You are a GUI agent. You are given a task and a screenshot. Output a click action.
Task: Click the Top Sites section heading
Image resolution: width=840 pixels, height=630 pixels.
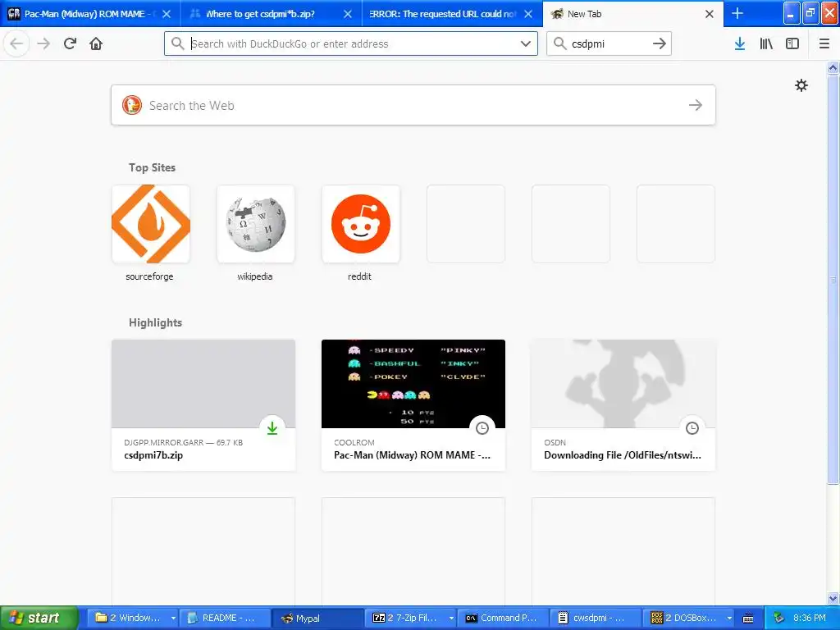click(152, 167)
